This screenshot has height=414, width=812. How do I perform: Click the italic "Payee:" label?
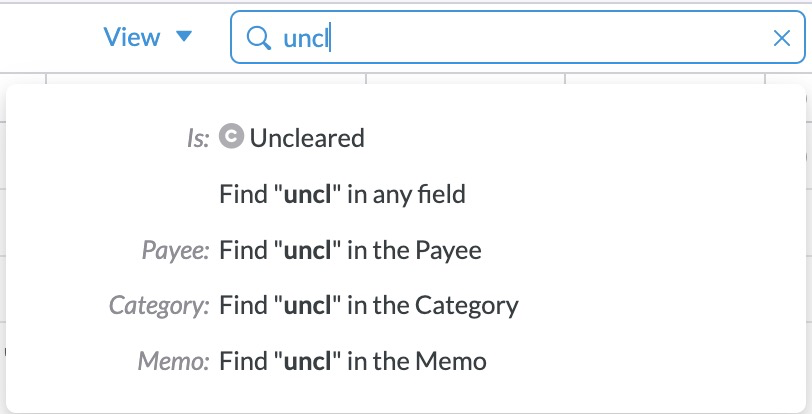tap(175, 251)
